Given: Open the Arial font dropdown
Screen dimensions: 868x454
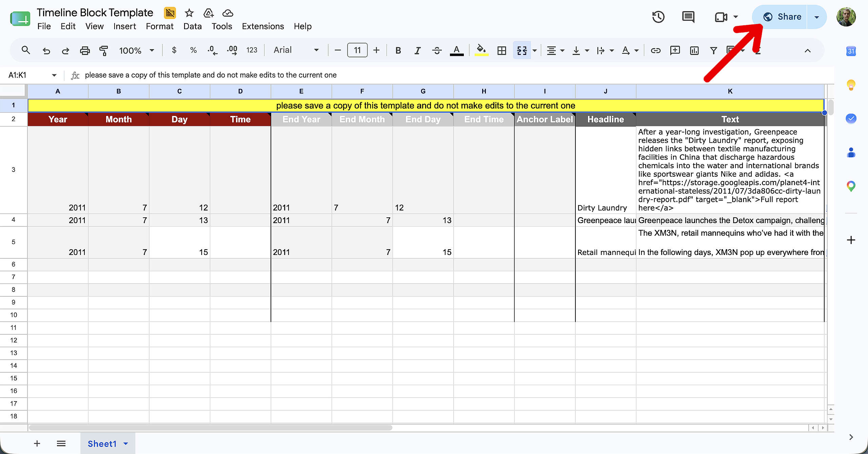Looking at the screenshot, I should coord(296,50).
